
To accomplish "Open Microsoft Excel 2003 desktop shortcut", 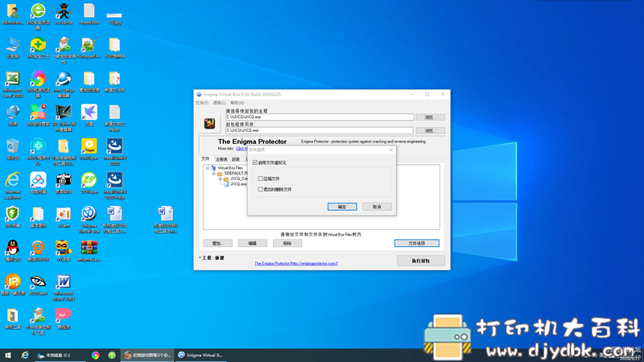I will click(x=13, y=84).
